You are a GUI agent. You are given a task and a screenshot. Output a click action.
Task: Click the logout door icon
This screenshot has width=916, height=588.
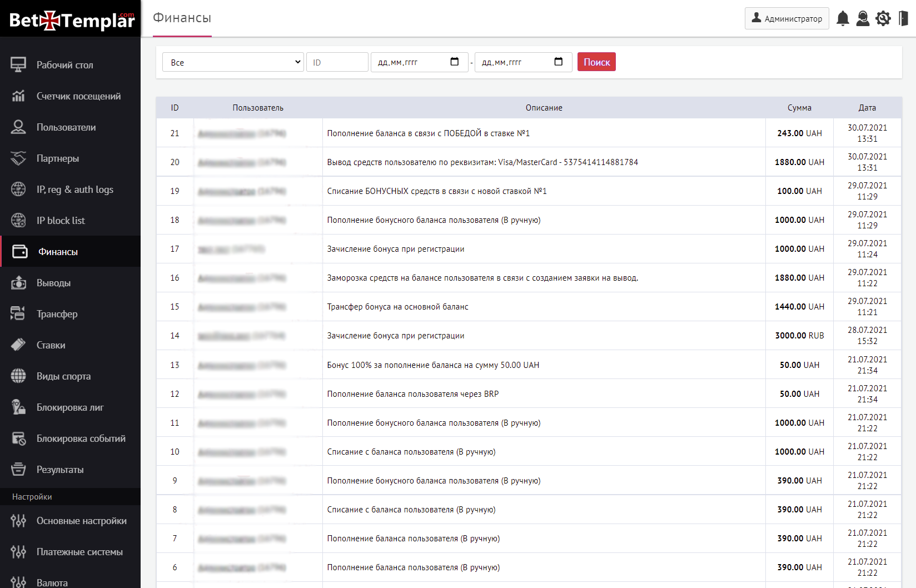pos(903,18)
